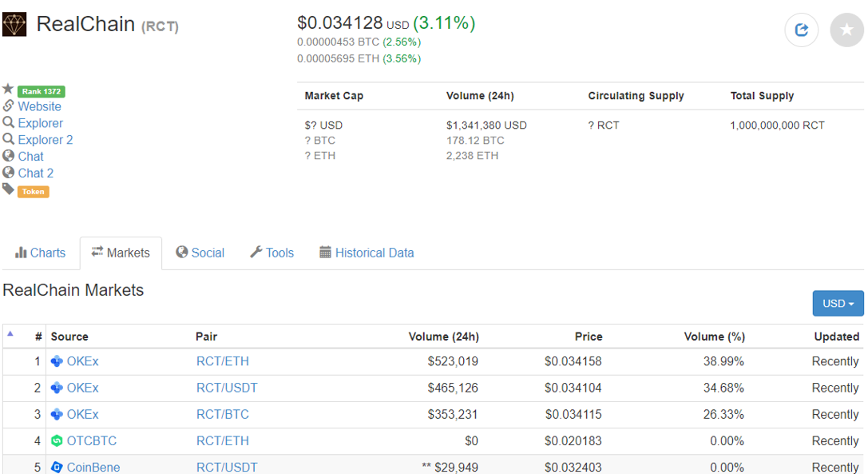
Task: Select the Markets tab
Action: [121, 253]
